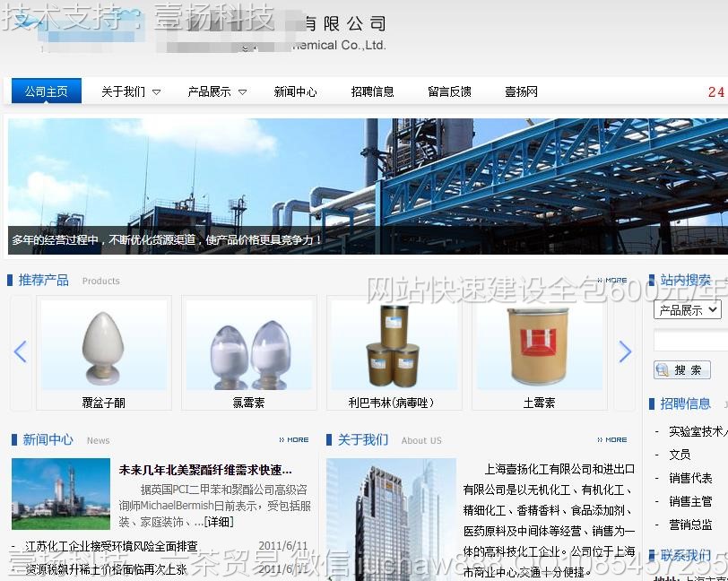Click the blue marker icon beside 推荐产品

tap(11, 280)
